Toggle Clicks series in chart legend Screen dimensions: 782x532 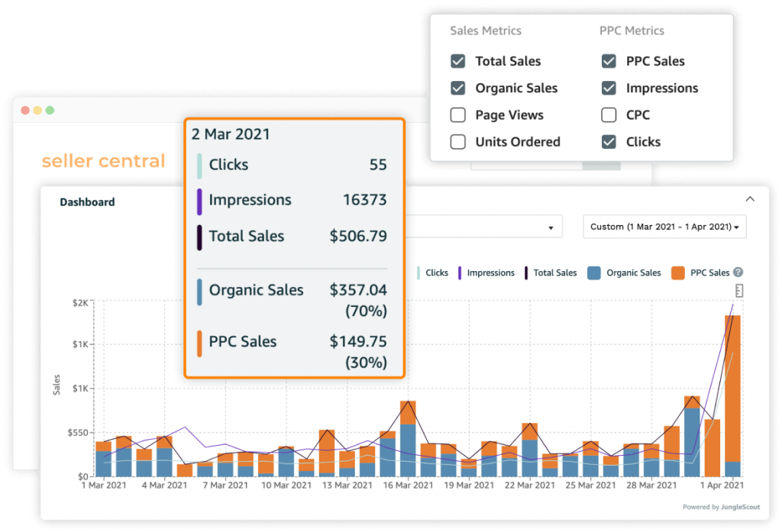pos(432,272)
